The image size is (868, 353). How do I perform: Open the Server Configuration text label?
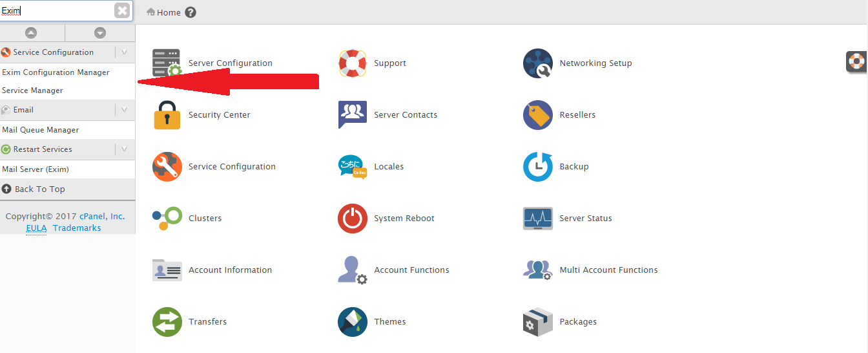click(231, 63)
